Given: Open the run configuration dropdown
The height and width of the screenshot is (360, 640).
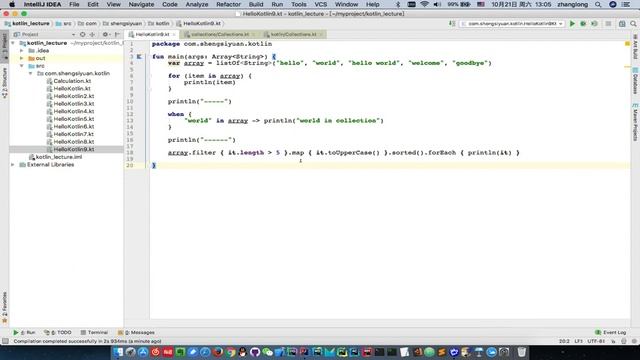Looking at the screenshot, I should 512,24.
